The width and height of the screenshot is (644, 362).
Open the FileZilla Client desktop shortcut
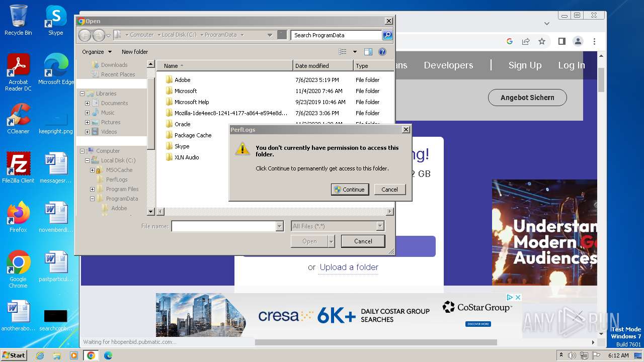[18, 168]
